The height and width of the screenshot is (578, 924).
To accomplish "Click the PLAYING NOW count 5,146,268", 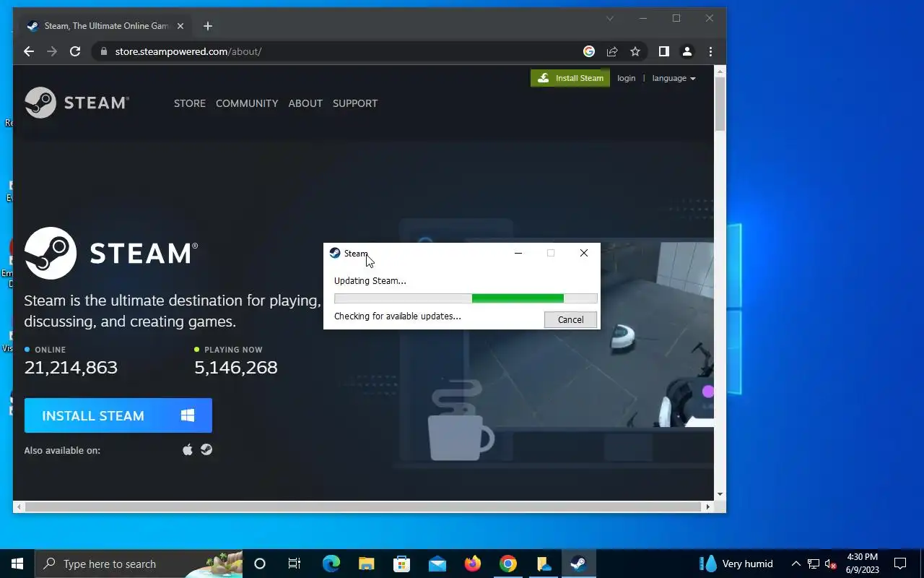I will tap(236, 367).
